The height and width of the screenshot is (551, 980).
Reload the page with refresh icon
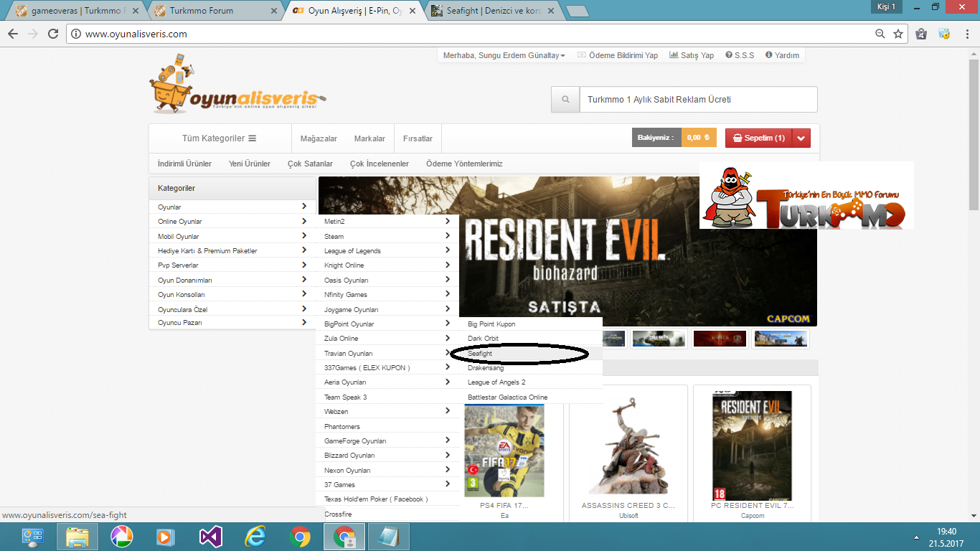click(52, 34)
